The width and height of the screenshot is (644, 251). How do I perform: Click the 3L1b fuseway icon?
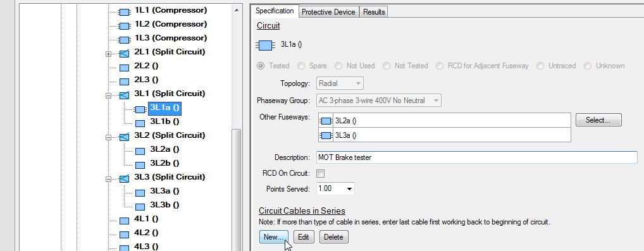coord(140,124)
